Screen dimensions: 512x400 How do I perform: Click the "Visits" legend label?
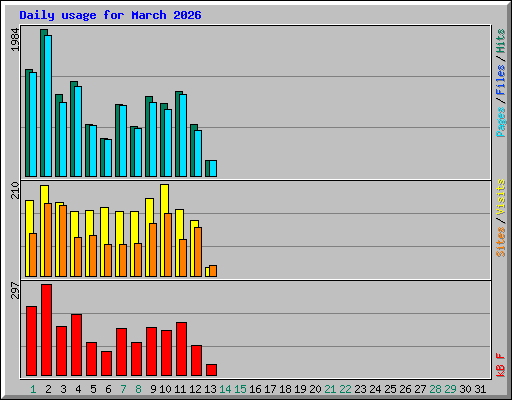(501, 197)
